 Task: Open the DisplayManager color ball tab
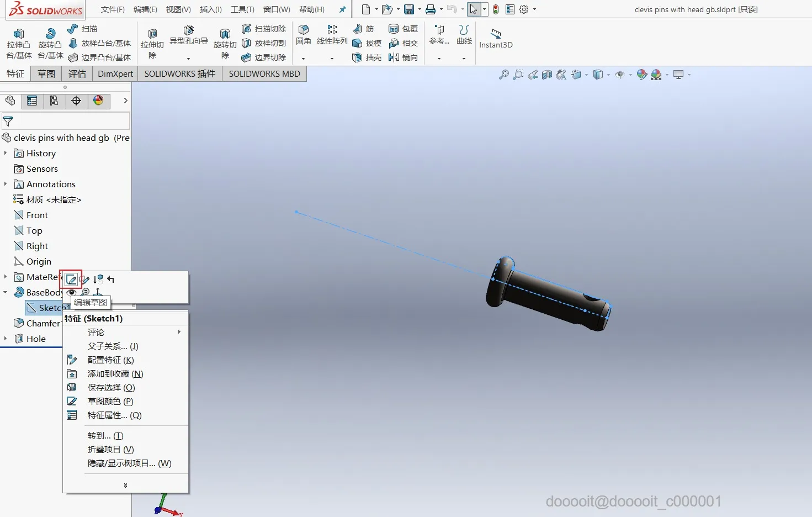click(98, 101)
